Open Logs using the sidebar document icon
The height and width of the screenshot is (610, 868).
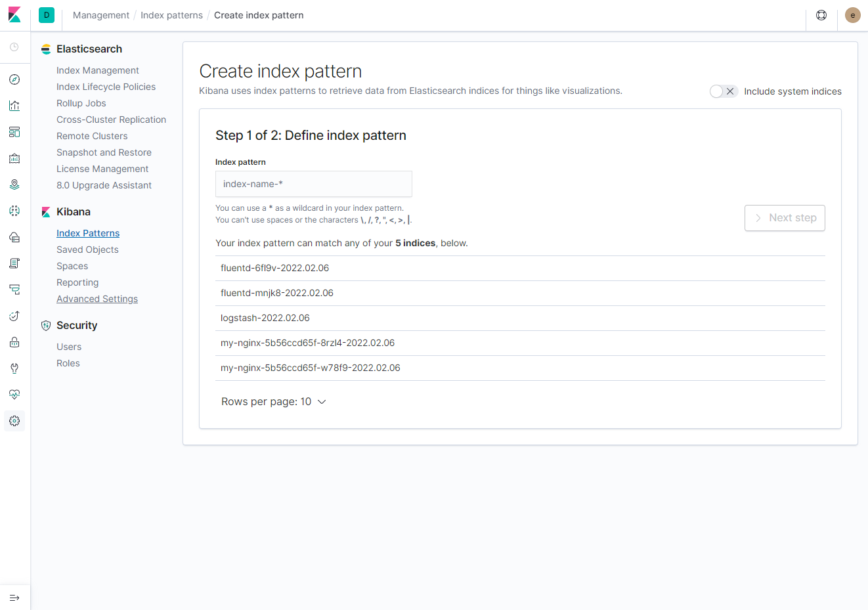tap(14, 263)
